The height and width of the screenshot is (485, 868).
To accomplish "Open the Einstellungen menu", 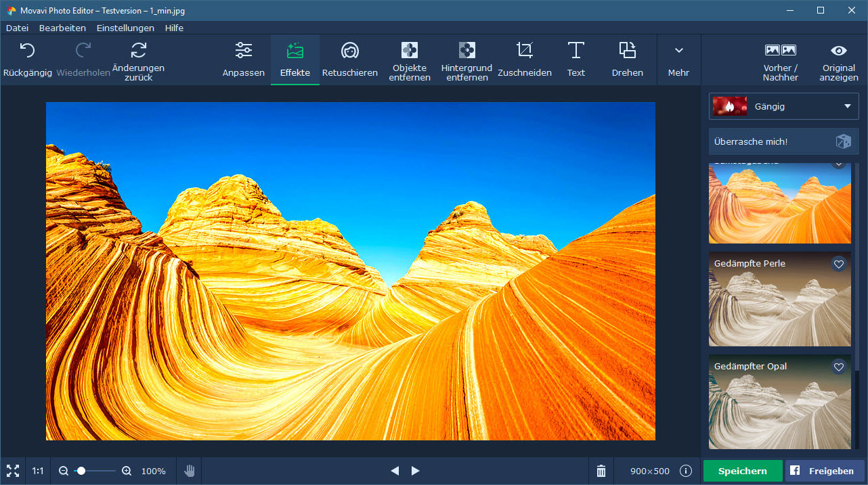I will click(125, 28).
